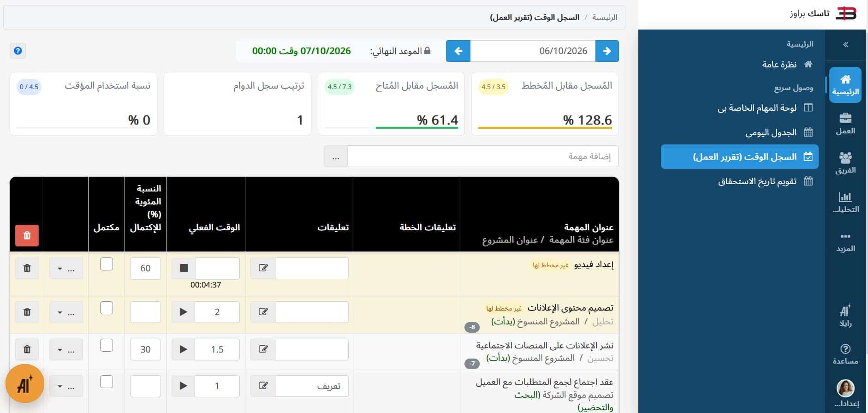The width and height of the screenshot is (868, 413).
Task: Collapse the sidebar with double chevron
Action: 845,45
